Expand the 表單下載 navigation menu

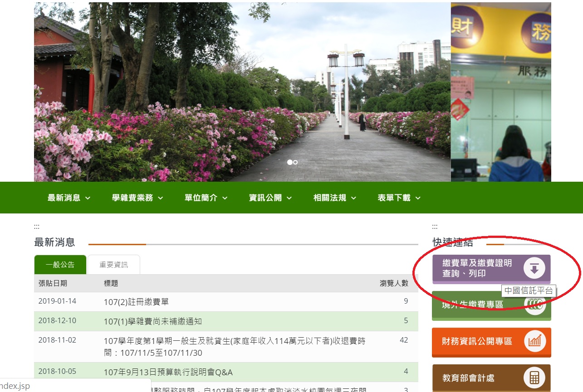pos(399,198)
